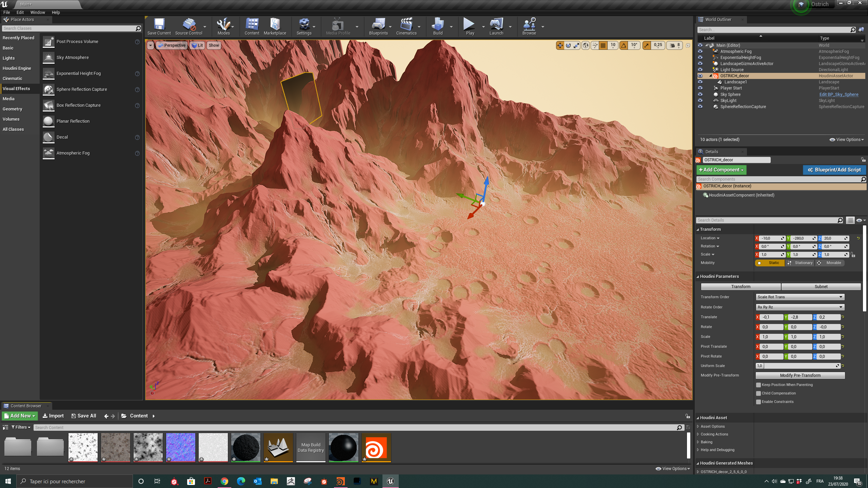Open the Modes toolbar icon
This screenshot has height=488, width=868.
click(223, 26)
